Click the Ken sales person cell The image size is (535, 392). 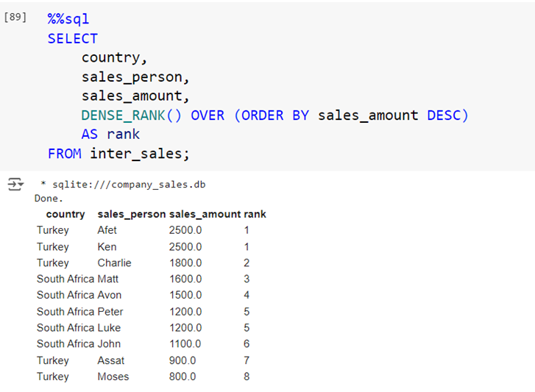point(107,246)
